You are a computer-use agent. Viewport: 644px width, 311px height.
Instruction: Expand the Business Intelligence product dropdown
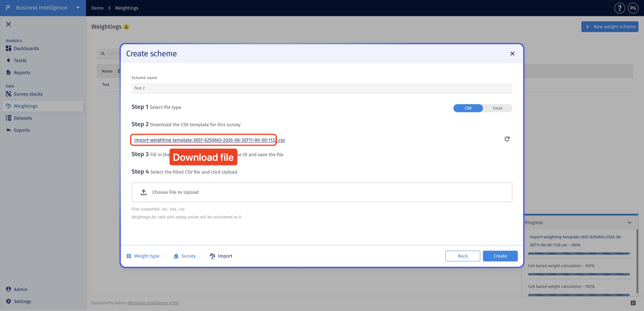tap(78, 8)
